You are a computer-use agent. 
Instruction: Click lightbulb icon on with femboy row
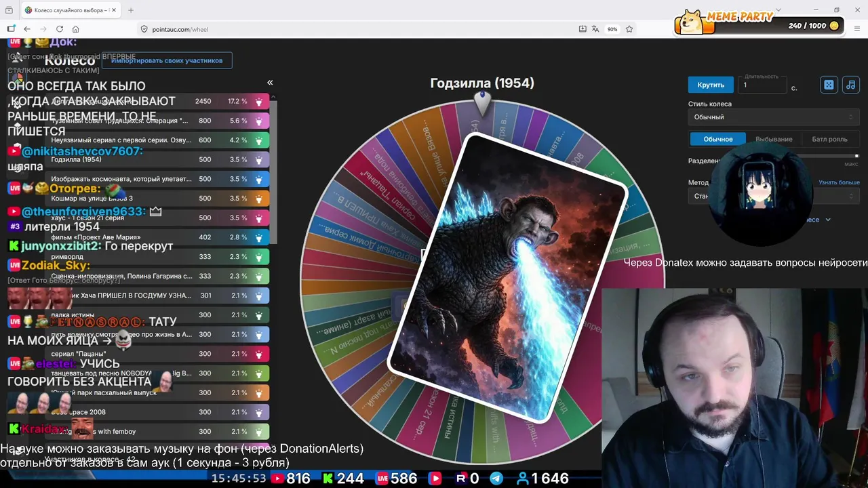258,432
